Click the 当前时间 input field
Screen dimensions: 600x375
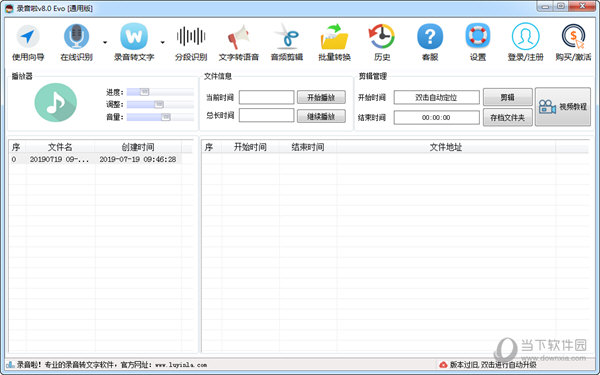coord(267,97)
